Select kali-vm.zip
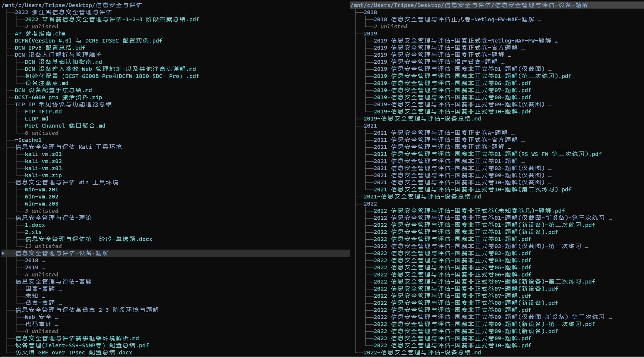The image size is (644, 357). pyautogui.click(x=44, y=175)
